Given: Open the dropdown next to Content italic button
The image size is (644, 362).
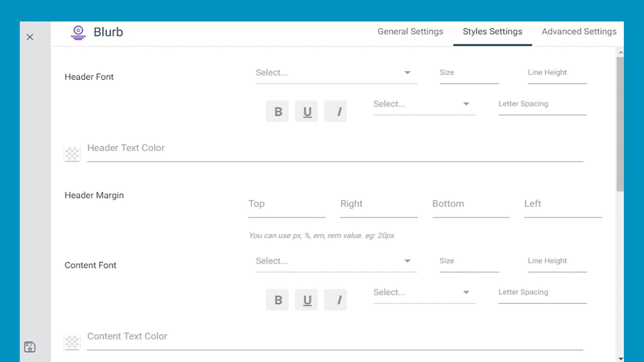Looking at the screenshot, I should pyautogui.click(x=424, y=292).
